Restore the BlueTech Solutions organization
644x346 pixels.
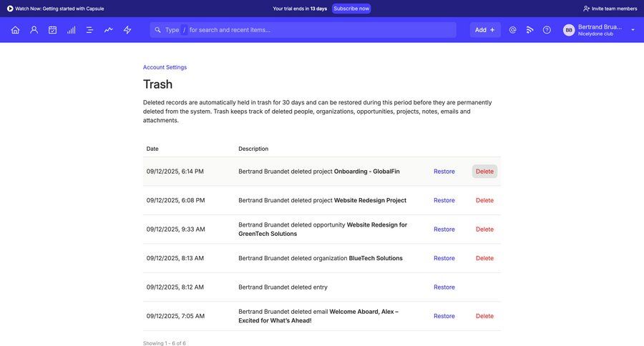tap(444, 258)
